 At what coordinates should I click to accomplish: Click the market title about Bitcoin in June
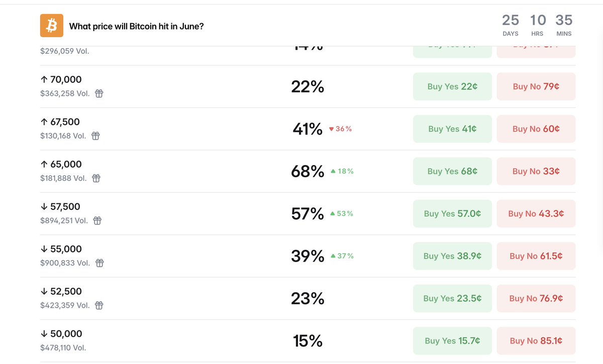[x=136, y=26]
